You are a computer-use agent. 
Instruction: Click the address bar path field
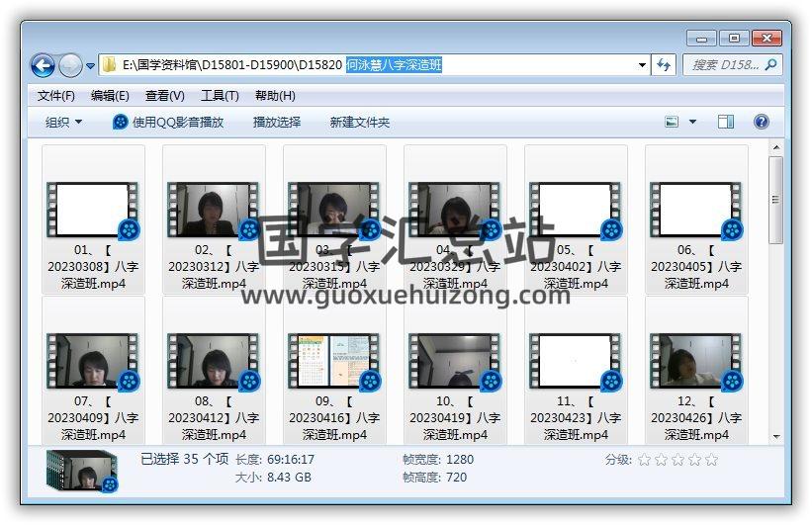point(374,65)
